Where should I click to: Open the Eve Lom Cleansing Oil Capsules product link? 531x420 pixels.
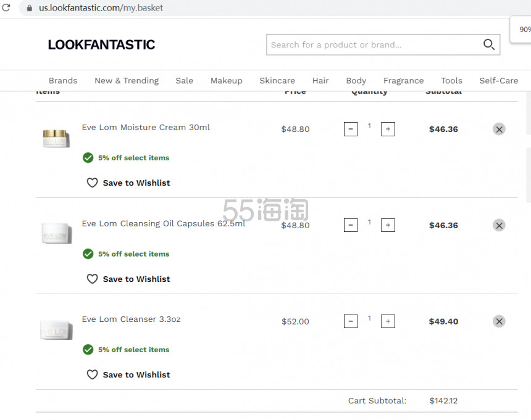(x=164, y=223)
